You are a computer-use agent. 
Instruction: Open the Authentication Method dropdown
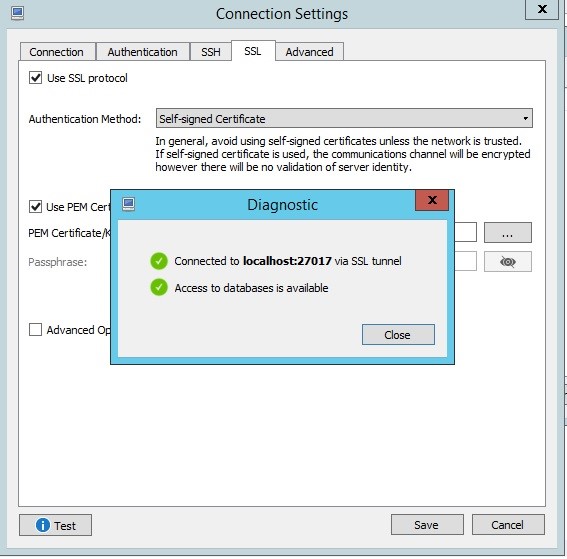(x=344, y=118)
